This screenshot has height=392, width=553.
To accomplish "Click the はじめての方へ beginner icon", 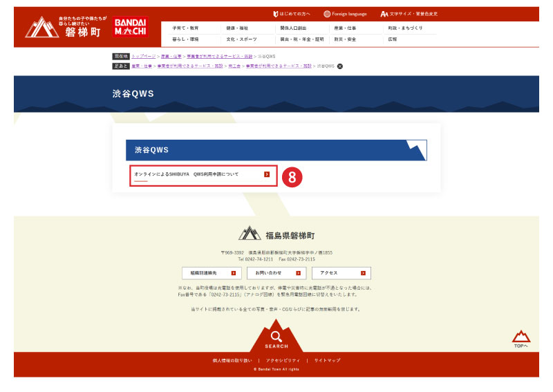I will 276,14.
